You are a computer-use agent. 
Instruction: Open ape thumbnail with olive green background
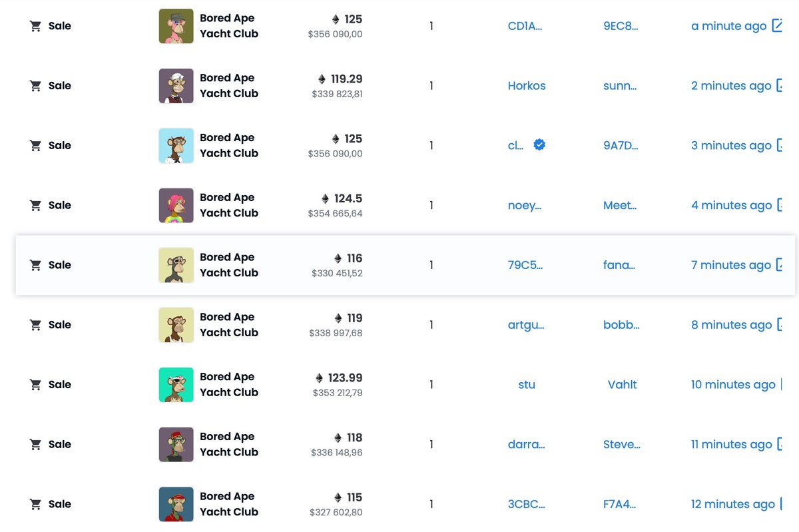[x=176, y=26]
